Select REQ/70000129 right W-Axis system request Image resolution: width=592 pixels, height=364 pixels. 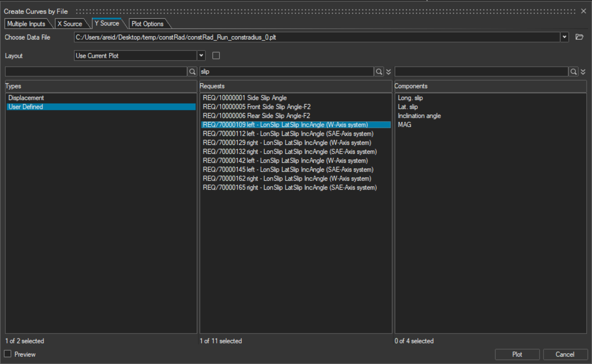tap(296, 143)
